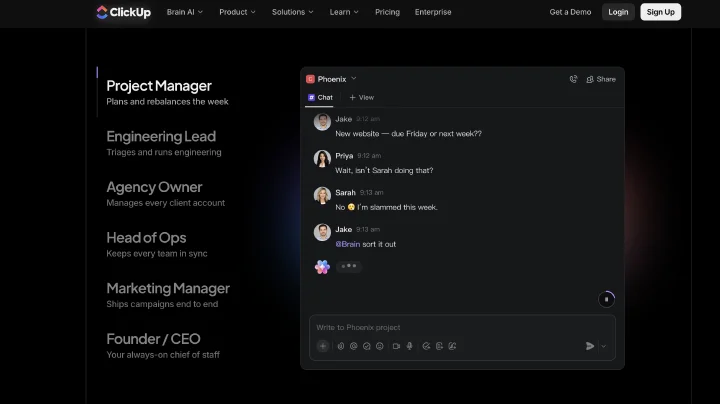Screen dimensions: 720x404
Task: Switch to the Chat tab
Action: pyautogui.click(x=320, y=97)
